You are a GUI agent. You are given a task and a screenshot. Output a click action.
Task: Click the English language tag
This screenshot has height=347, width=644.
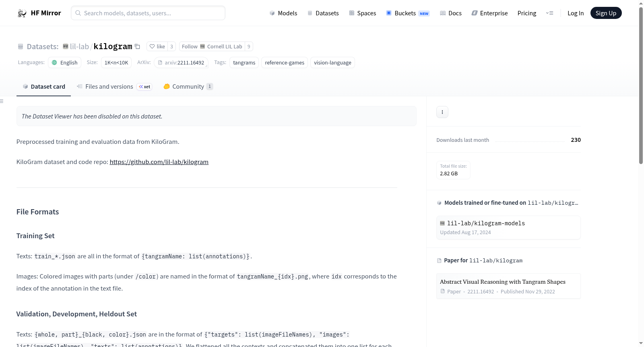pyautogui.click(x=65, y=62)
